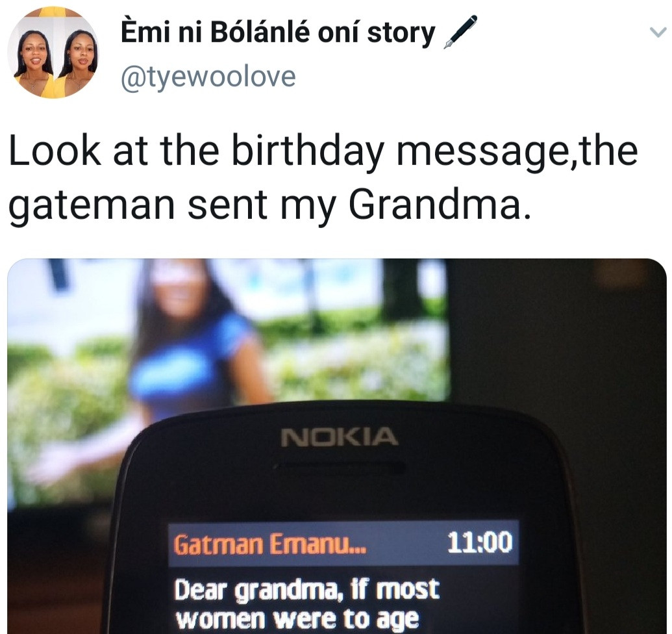The height and width of the screenshot is (634, 672).
Task: Open the tweet options chevron dropdown
Action: pyautogui.click(x=658, y=32)
